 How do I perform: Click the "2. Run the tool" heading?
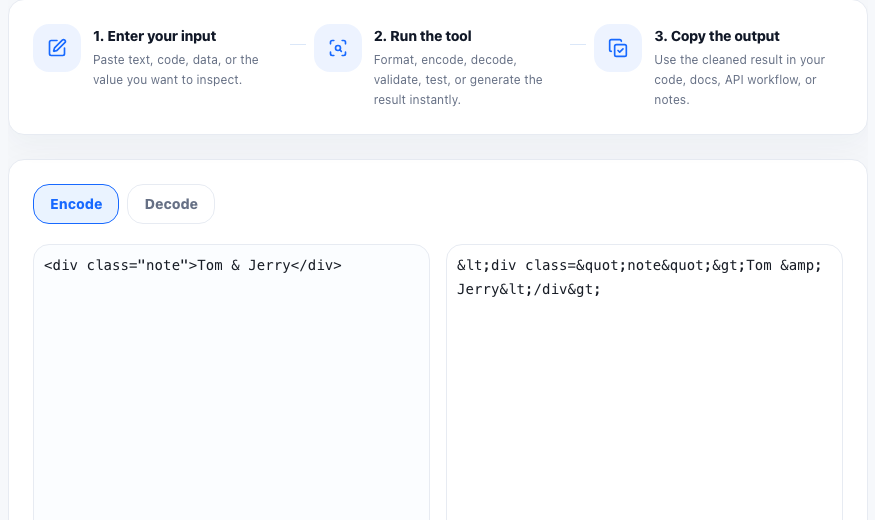pyautogui.click(x=422, y=36)
